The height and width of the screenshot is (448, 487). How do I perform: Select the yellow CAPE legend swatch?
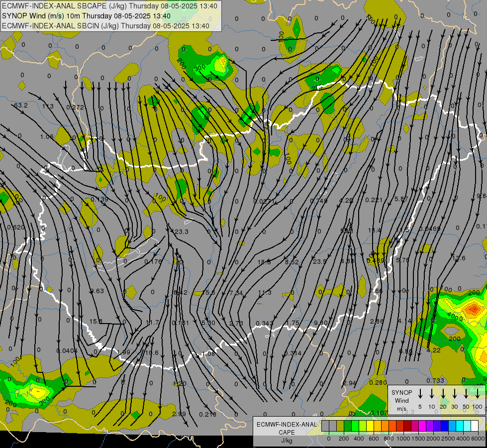coord(370,426)
